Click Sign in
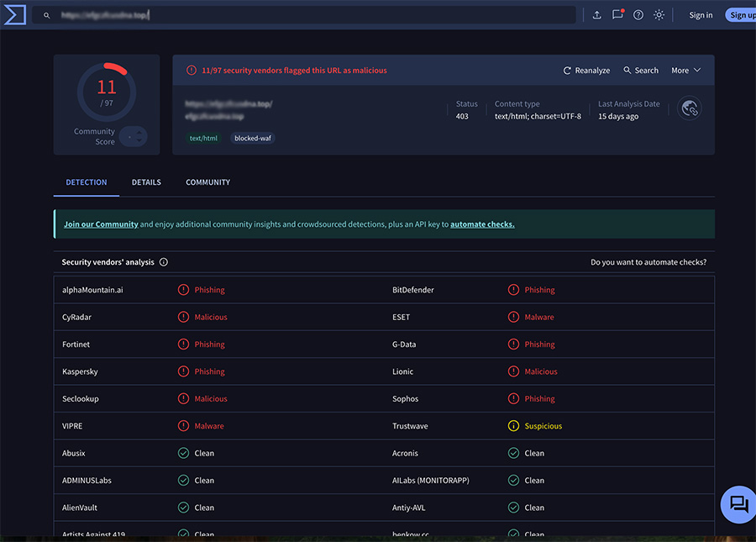Viewport: 756px width, 542px height. pyautogui.click(x=701, y=15)
